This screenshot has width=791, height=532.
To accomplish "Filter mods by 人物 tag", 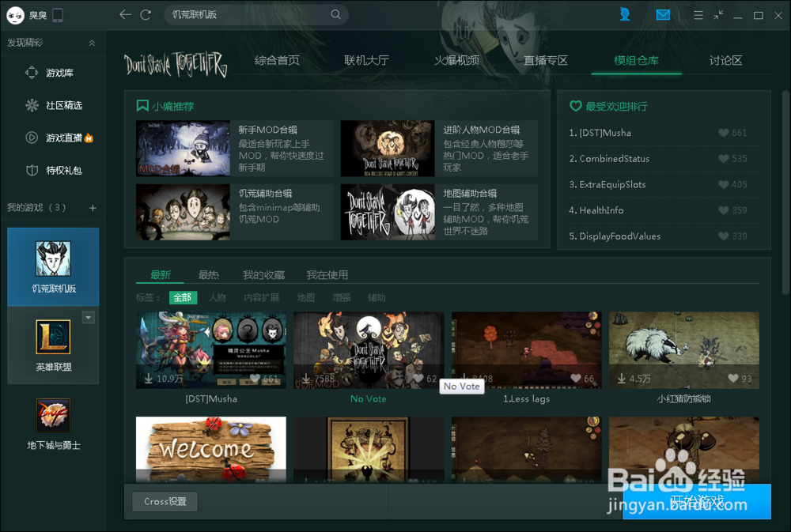I will click(x=218, y=297).
